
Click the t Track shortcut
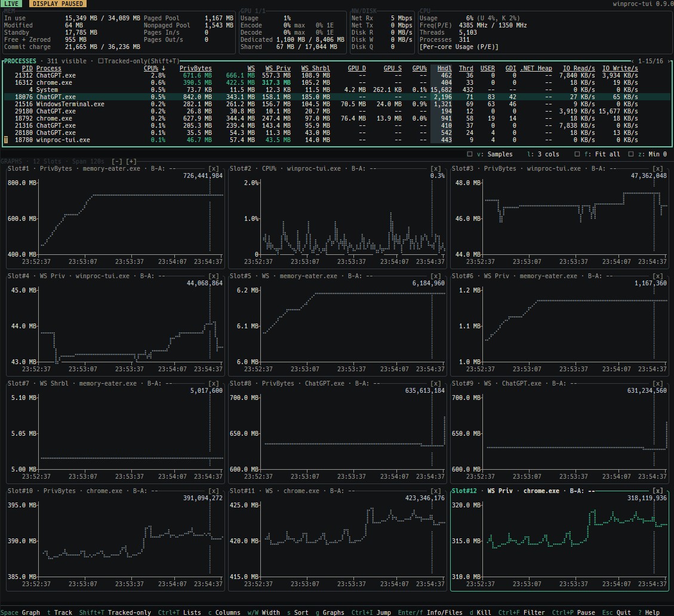click(60, 612)
